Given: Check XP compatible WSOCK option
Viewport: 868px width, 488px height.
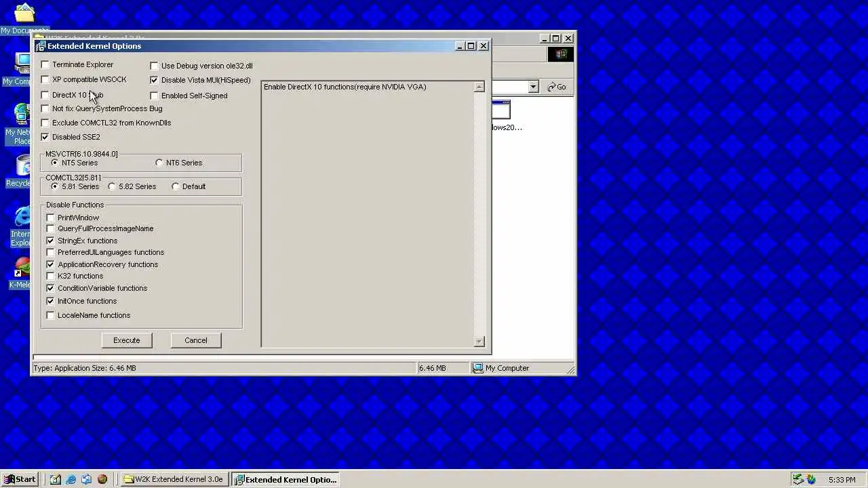Looking at the screenshot, I should click(45, 79).
